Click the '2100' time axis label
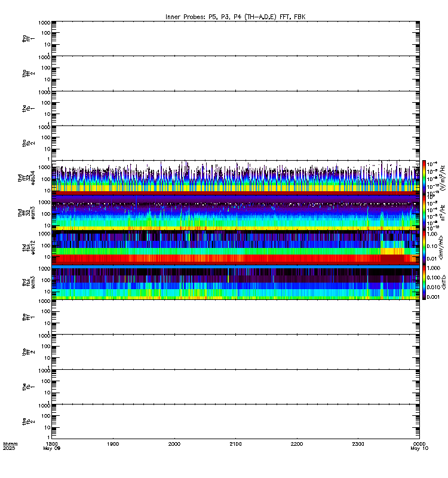The width and height of the screenshot is (448, 478). [x=235, y=444]
